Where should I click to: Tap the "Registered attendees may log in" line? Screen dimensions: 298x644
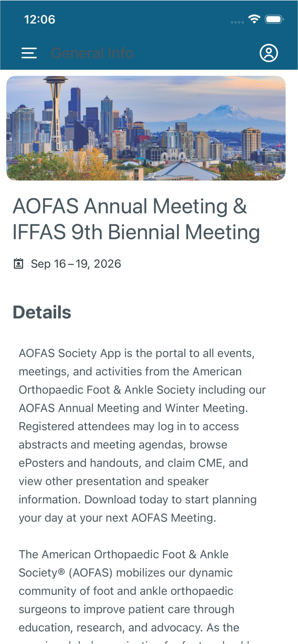tap(129, 426)
